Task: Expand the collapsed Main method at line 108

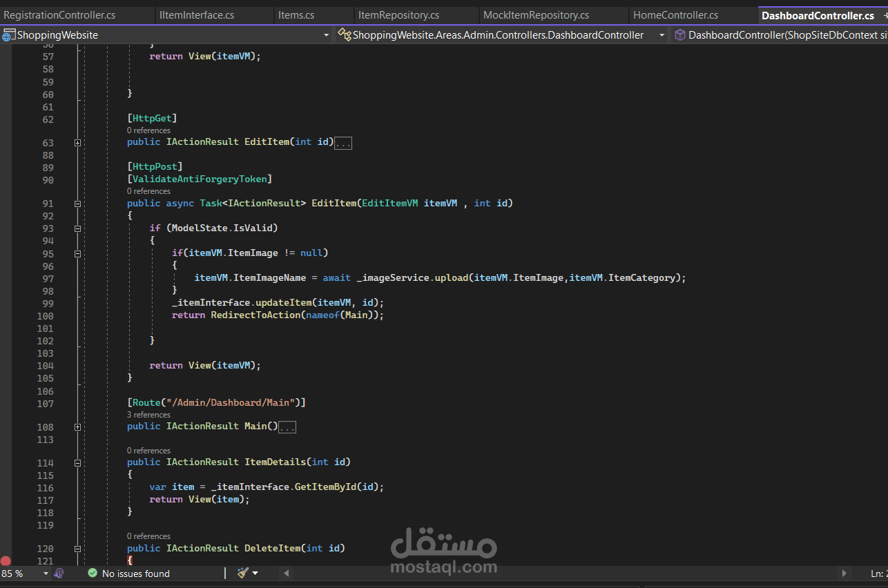Action: (77, 427)
